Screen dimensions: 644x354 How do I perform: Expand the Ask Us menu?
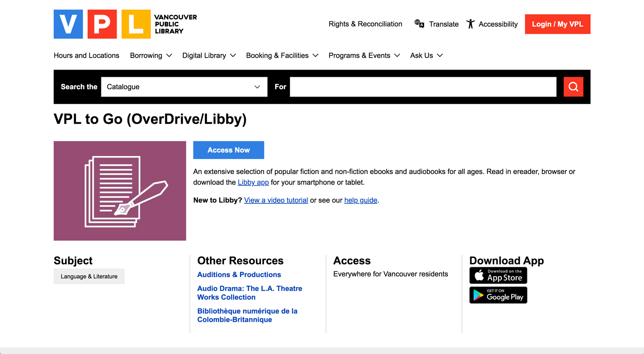[426, 55]
